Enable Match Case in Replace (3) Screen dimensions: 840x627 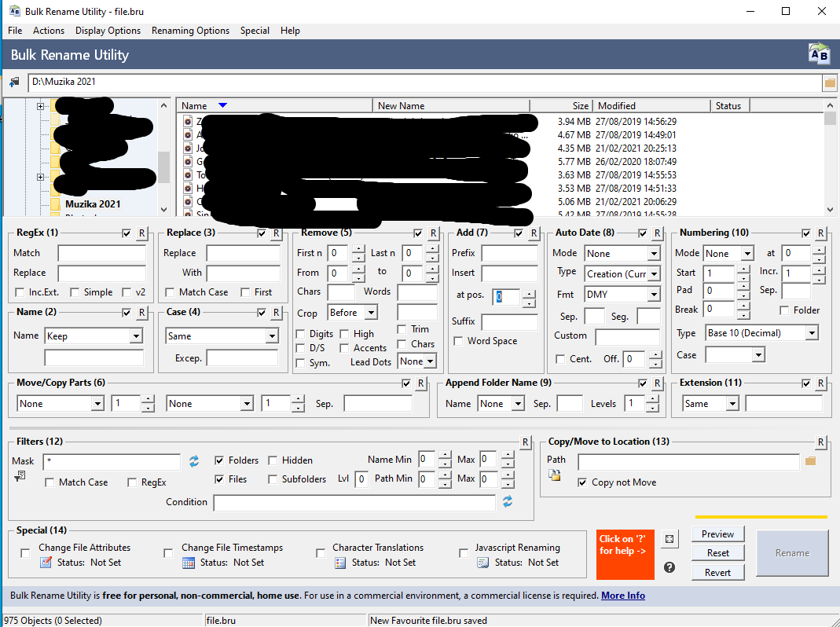tap(170, 292)
